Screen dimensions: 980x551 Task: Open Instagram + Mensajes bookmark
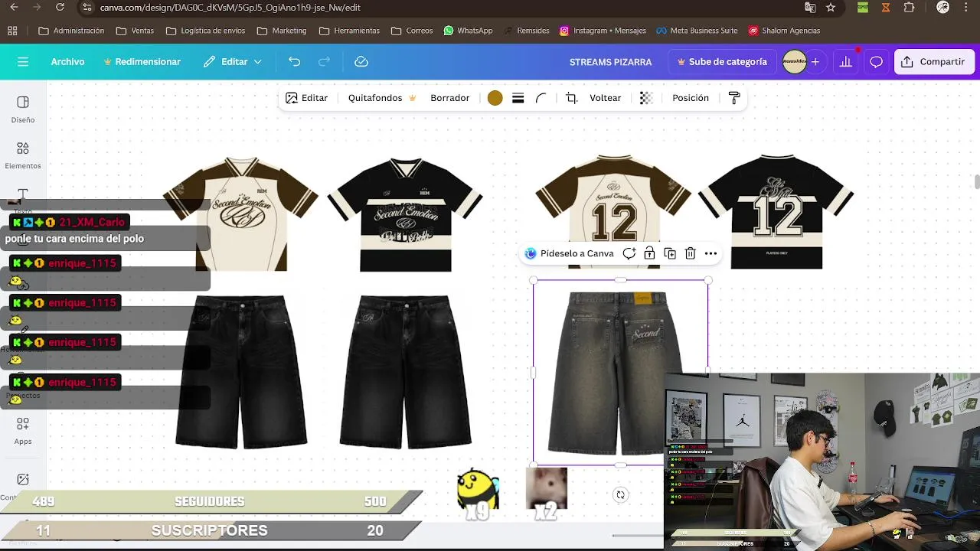click(603, 31)
